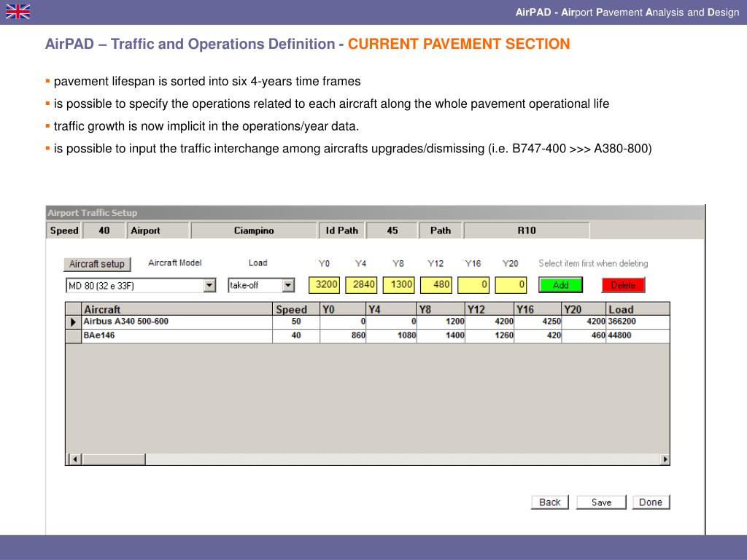Click the Back button
Image resolution: width=747 pixels, height=560 pixels.
550,502
